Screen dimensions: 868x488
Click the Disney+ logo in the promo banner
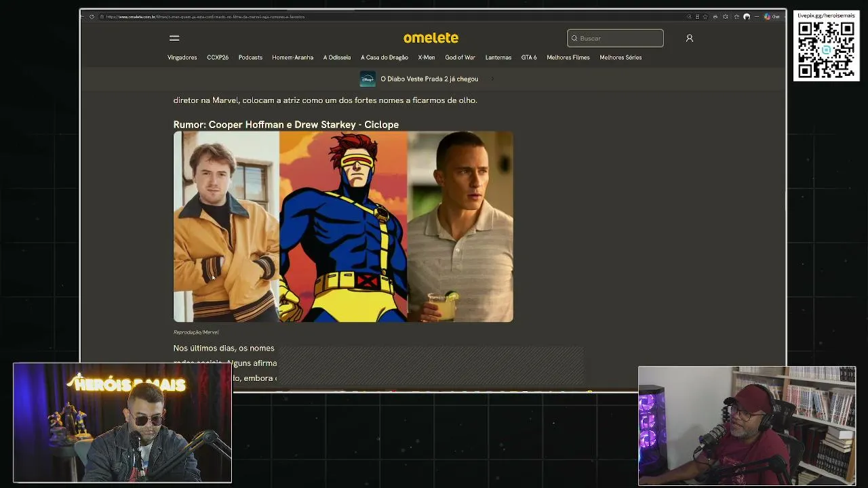(x=368, y=79)
